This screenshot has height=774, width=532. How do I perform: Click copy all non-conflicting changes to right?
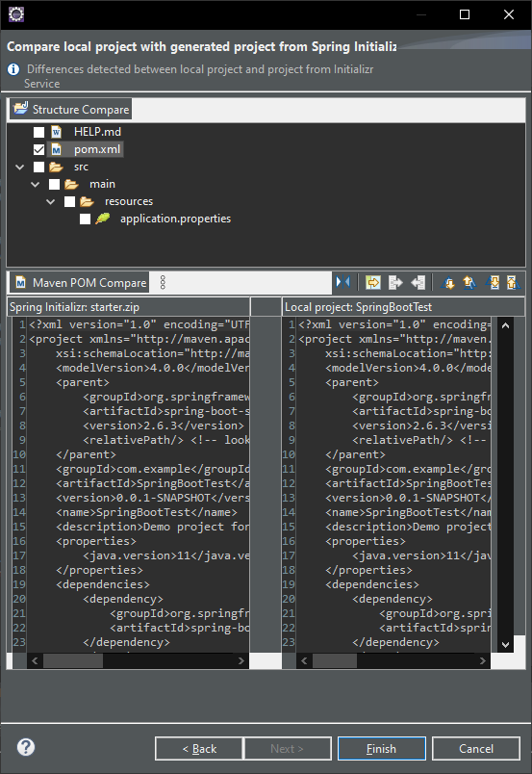[x=373, y=282]
